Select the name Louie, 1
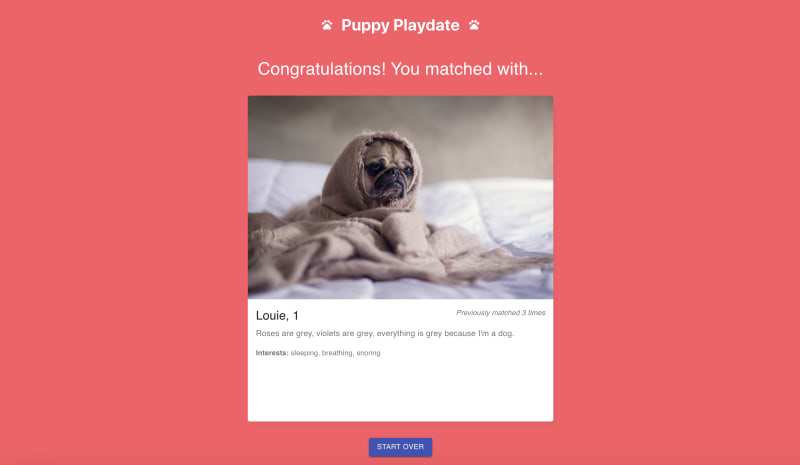The height and width of the screenshot is (465, 800). point(277,315)
